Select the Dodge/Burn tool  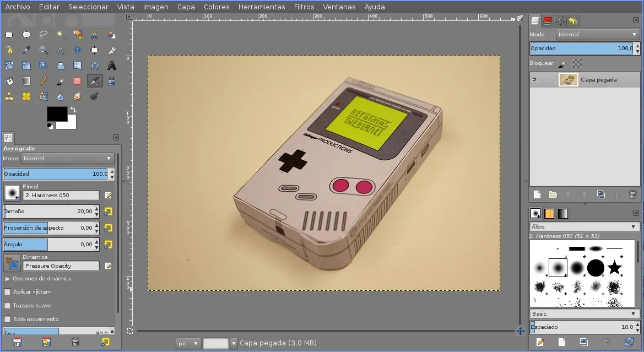(94, 96)
